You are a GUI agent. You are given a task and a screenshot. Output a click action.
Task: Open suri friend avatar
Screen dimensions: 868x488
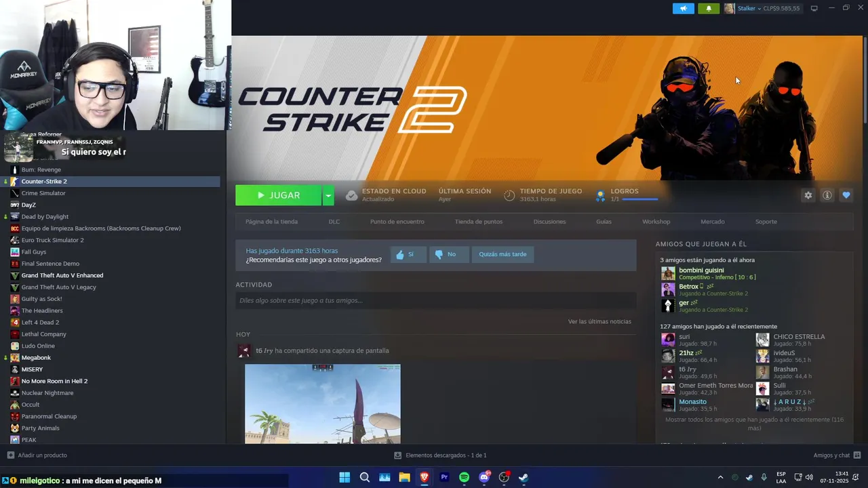coord(668,340)
